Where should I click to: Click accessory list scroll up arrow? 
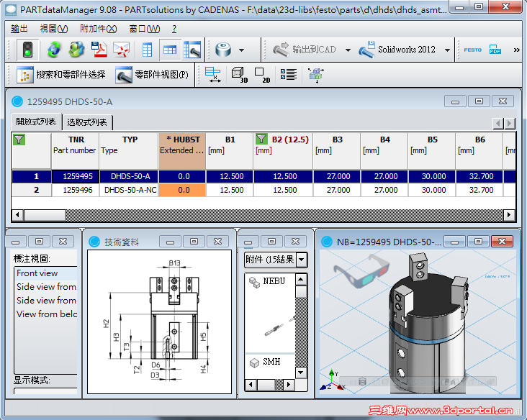click(301, 279)
